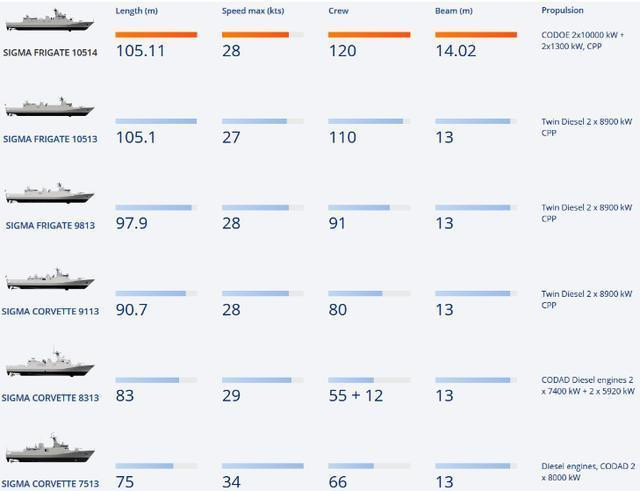
Task: Click the Beam (m) column header
Action: (454, 10)
